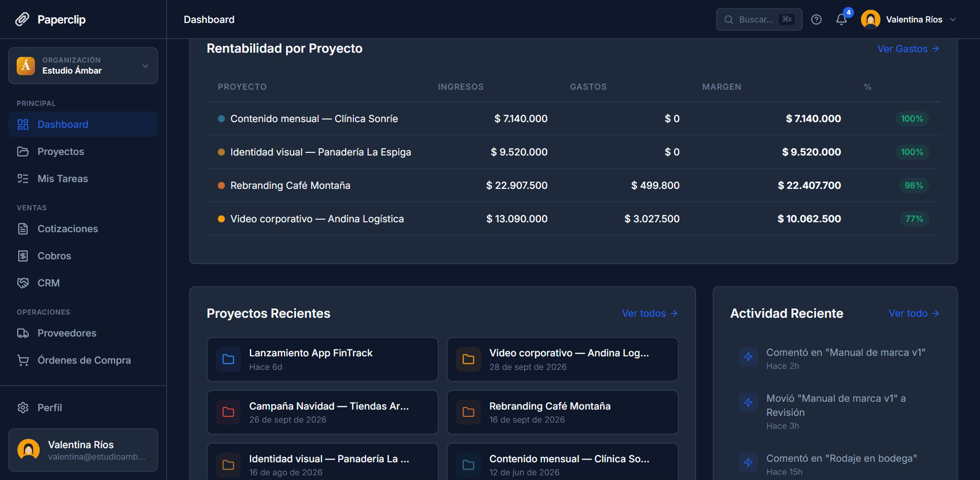Click folder icon of Lanzamiento App FinTrack
This screenshot has height=480, width=980.
(228, 359)
